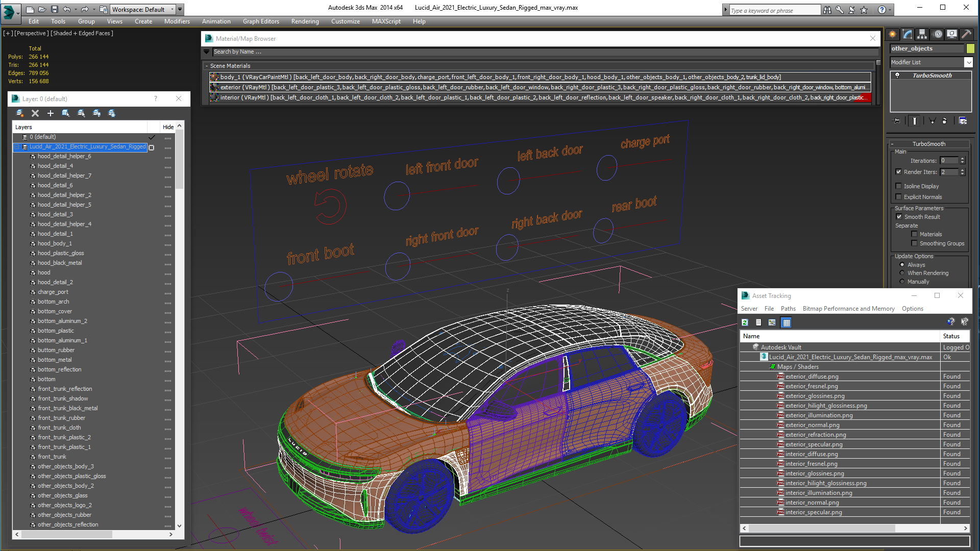The height and width of the screenshot is (551, 980).
Task: Select the When Rendering update option
Action: (x=902, y=273)
